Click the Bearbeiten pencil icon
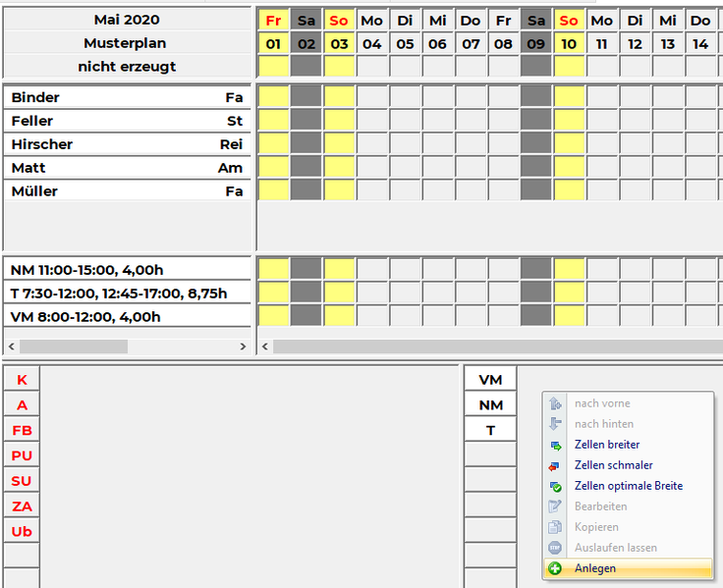Viewport: 723px width, 588px height. coord(555,507)
